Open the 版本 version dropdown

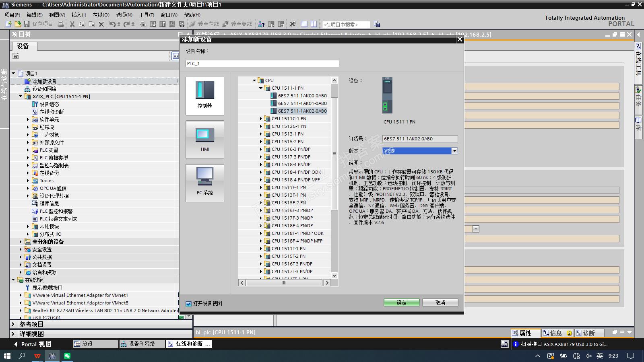pyautogui.click(x=454, y=151)
